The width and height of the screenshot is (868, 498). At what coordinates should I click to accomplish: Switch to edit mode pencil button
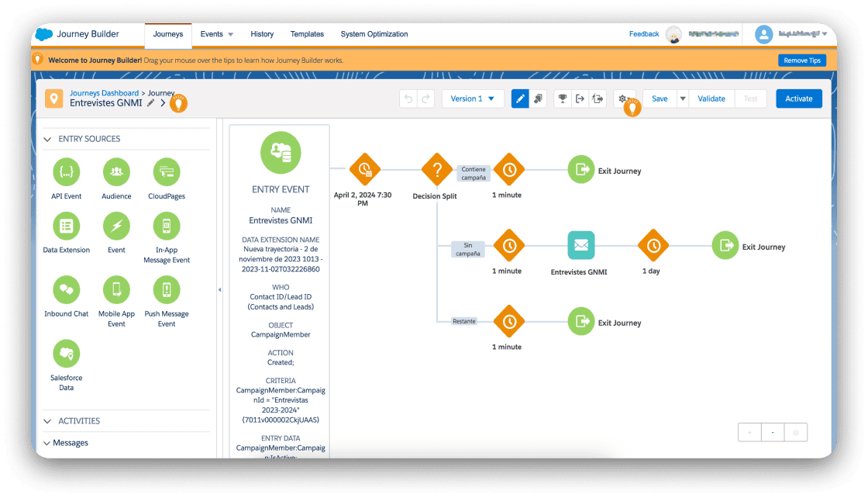pos(520,99)
